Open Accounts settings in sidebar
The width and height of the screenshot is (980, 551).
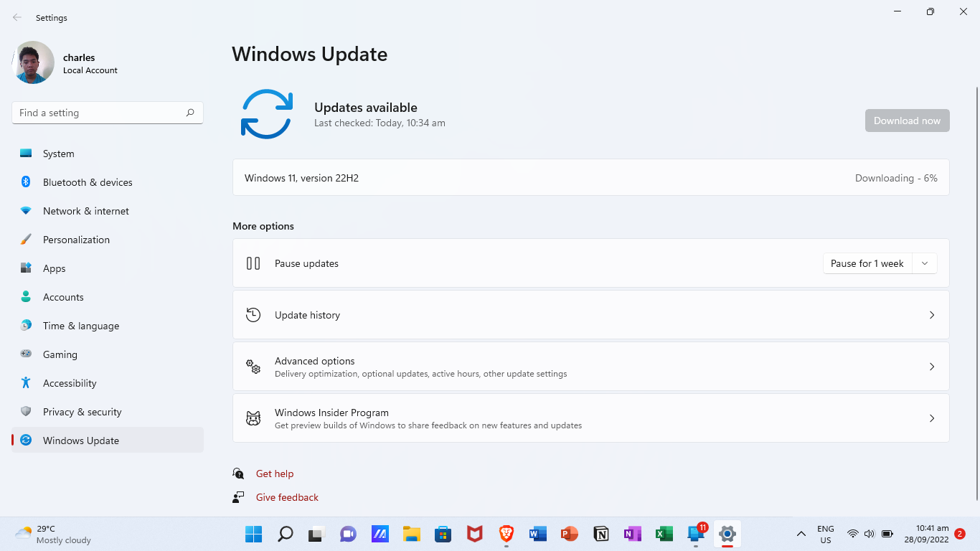(x=108, y=297)
